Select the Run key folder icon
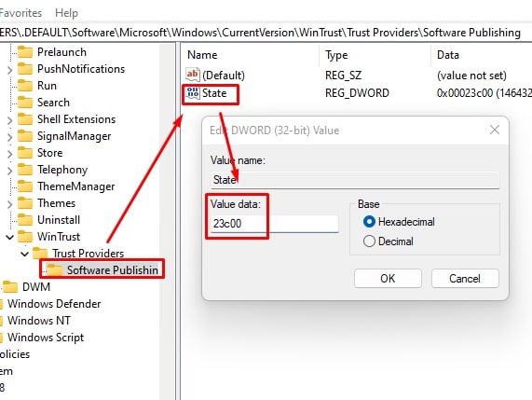Image resolution: width=532 pixels, height=400 pixels. (x=25, y=85)
